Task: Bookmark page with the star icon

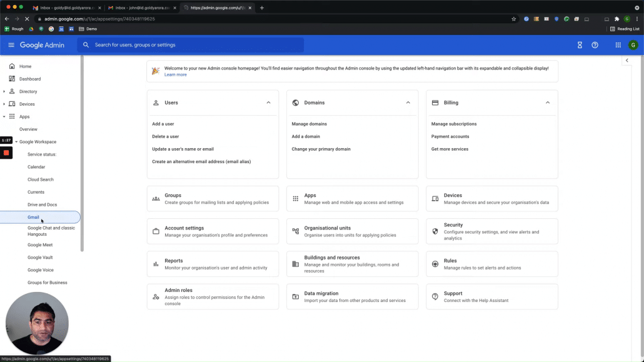Action: click(513, 19)
